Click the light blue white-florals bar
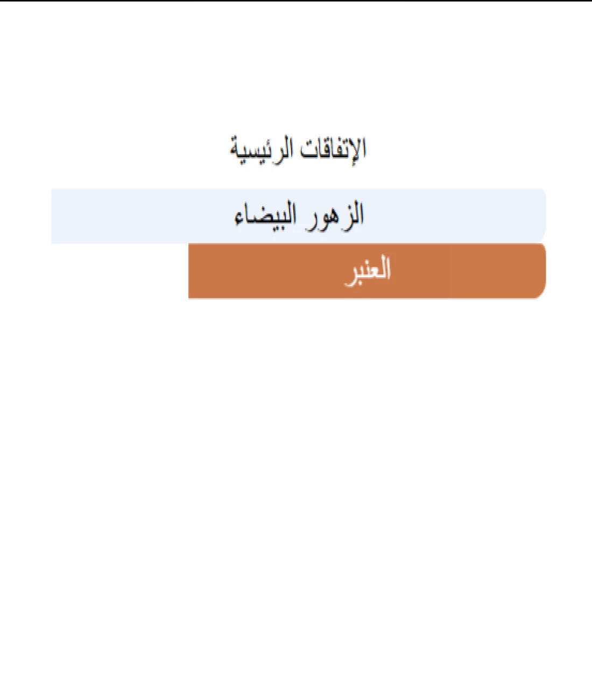592x700 pixels. 298,216
